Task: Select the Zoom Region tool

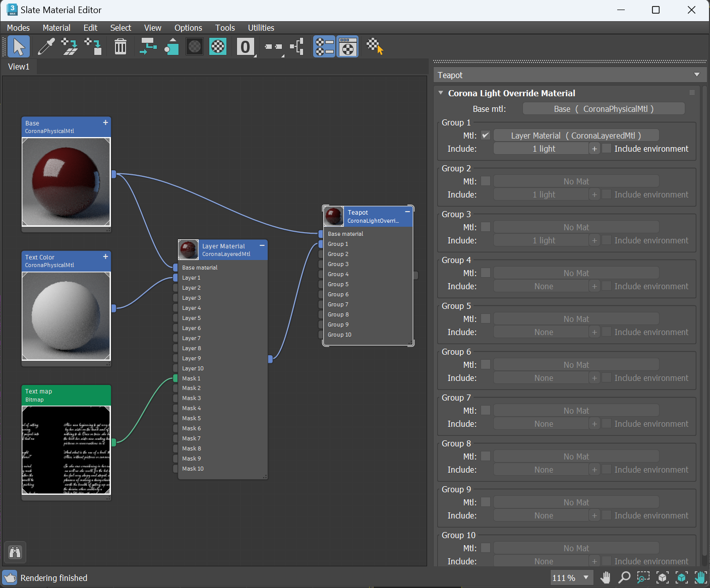Action: tap(643, 577)
